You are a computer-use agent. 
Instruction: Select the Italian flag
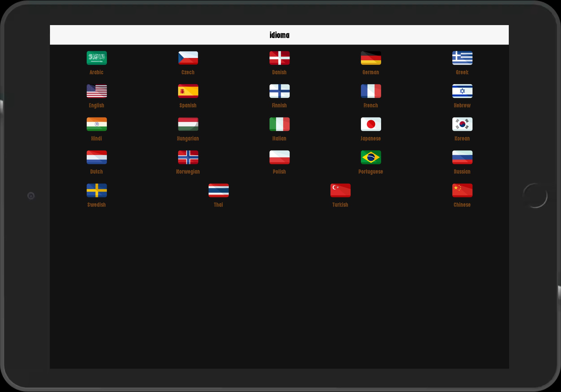[279, 124]
